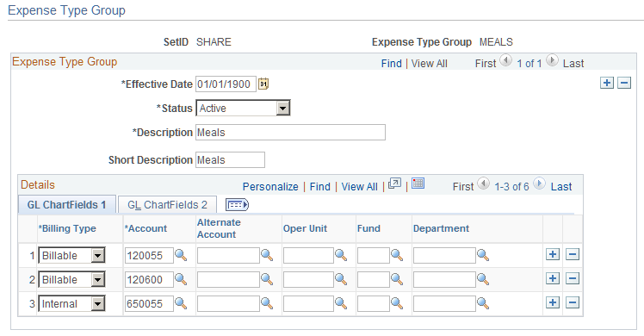Click First in Expense Type Group header
The width and height of the screenshot is (644, 336).
(486, 64)
